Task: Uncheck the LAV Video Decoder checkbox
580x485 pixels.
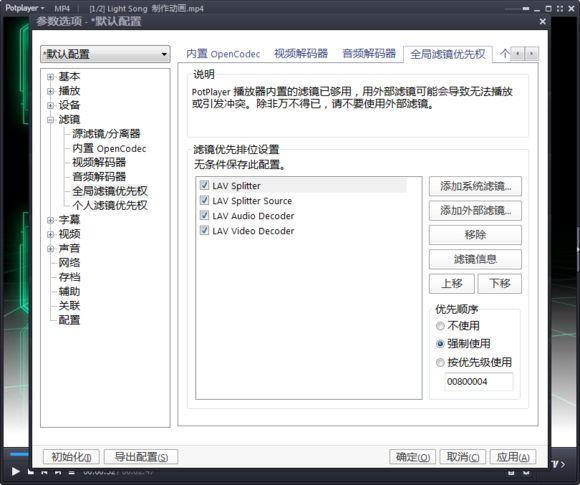Action: [x=204, y=230]
